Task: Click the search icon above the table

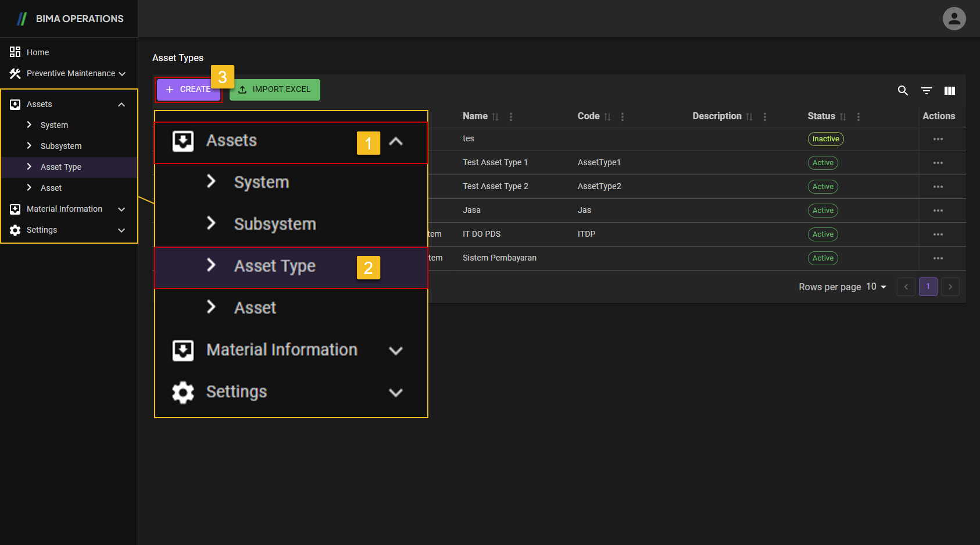Action: [903, 91]
